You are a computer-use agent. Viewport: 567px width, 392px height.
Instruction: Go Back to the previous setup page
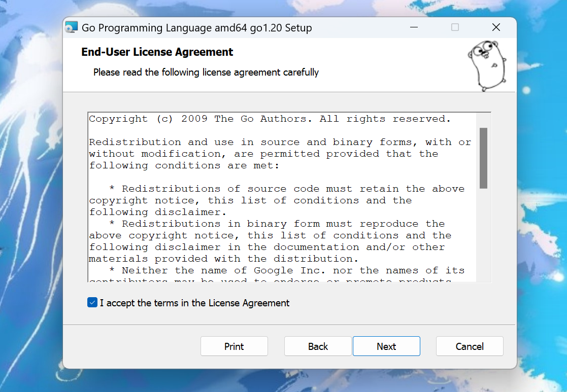317,346
